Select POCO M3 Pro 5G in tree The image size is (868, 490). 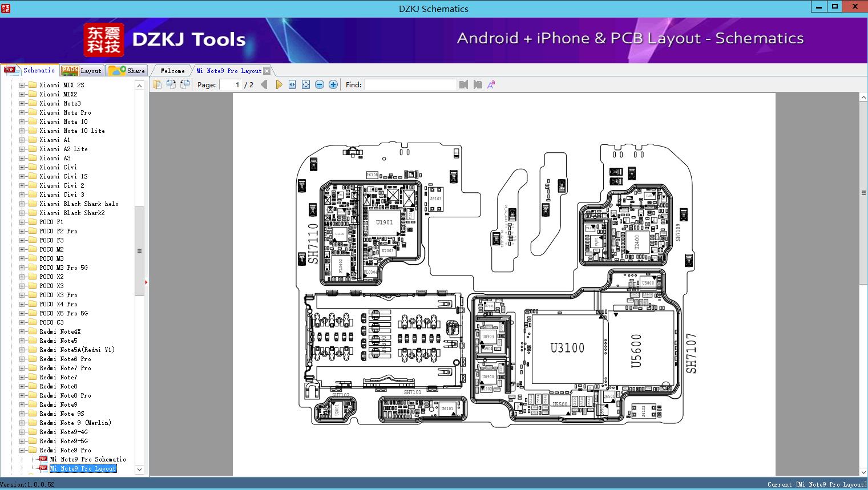coord(63,268)
